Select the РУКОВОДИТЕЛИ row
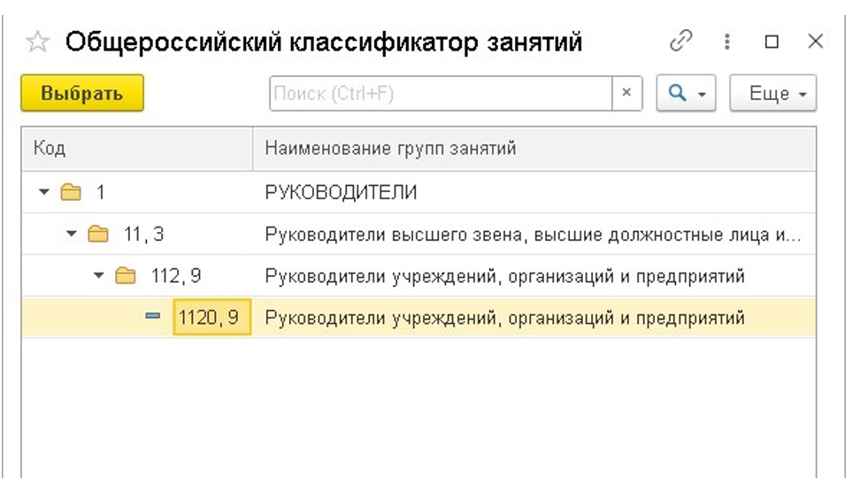 pyautogui.click(x=341, y=193)
